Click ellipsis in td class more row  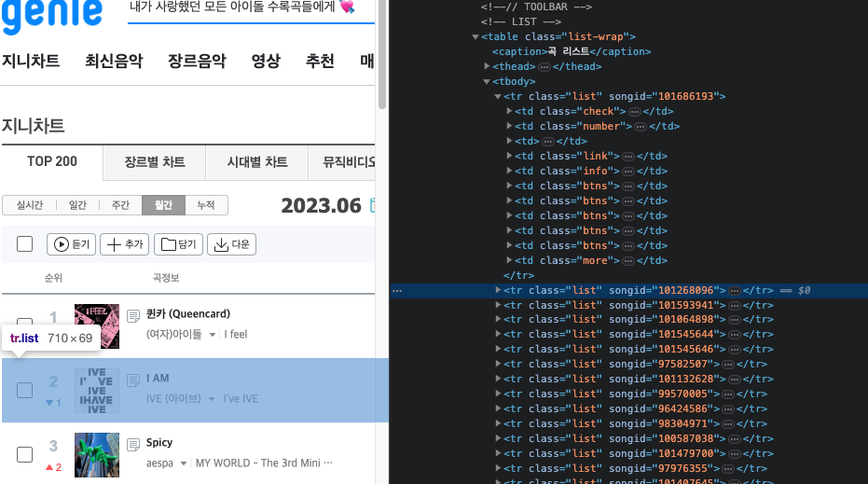click(x=628, y=261)
